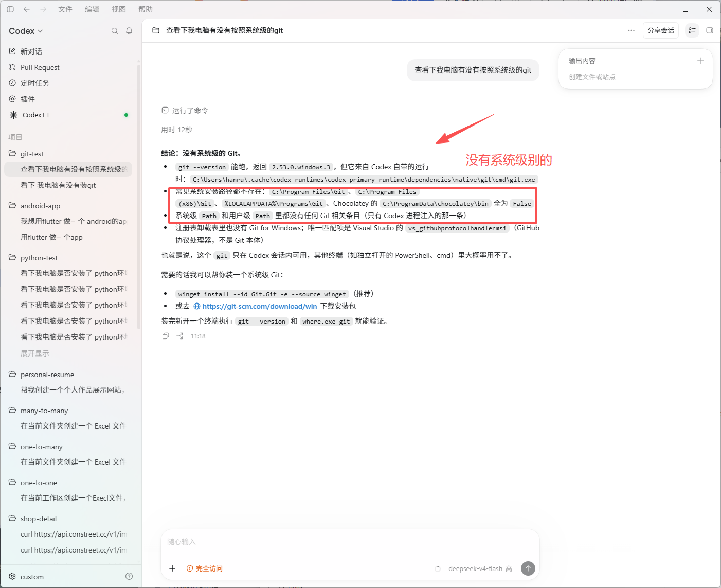The height and width of the screenshot is (588, 721).
Task: Click the more options ellipsis in header
Action: (x=631, y=30)
